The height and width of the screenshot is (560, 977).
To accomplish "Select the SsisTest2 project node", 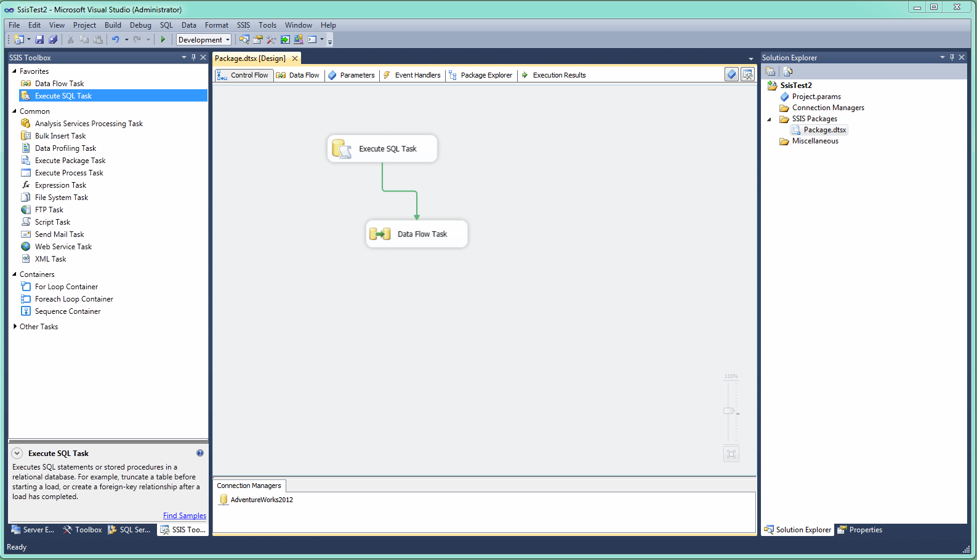I will tap(790, 86).
